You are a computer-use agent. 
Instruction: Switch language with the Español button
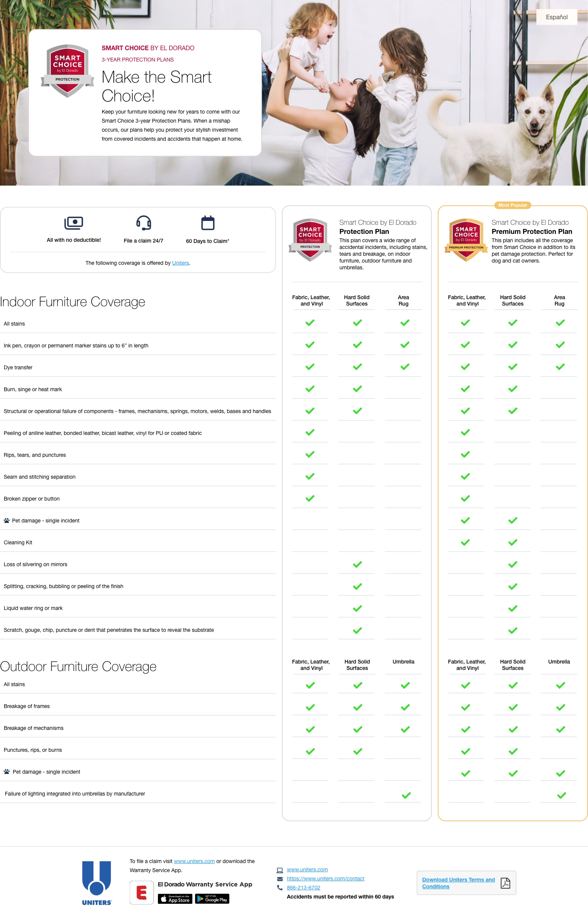click(556, 17)
